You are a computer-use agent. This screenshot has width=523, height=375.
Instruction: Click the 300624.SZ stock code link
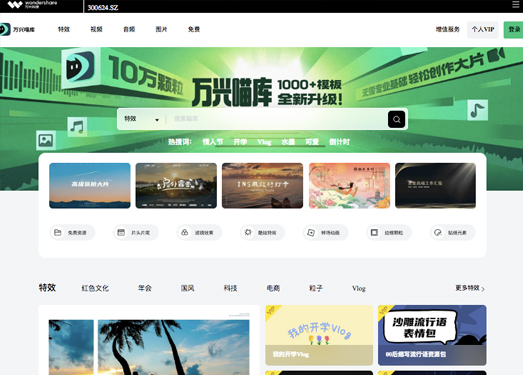[103, 7]
